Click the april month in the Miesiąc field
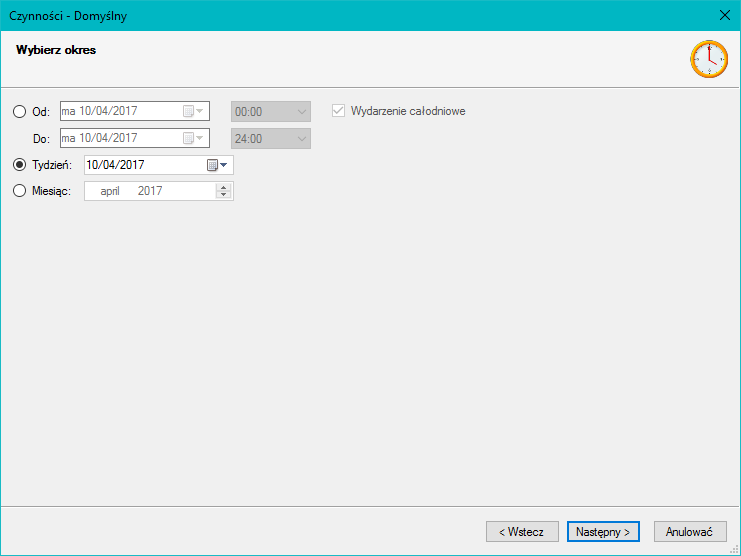Image resolution: width=741 pixels, height=556 pixels. tap(110, 191)
